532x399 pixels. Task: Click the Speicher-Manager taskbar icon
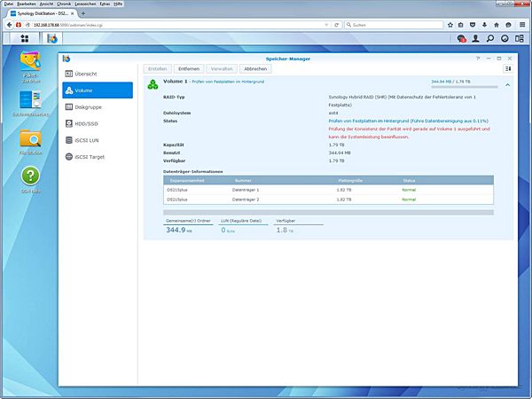(52, 39)
